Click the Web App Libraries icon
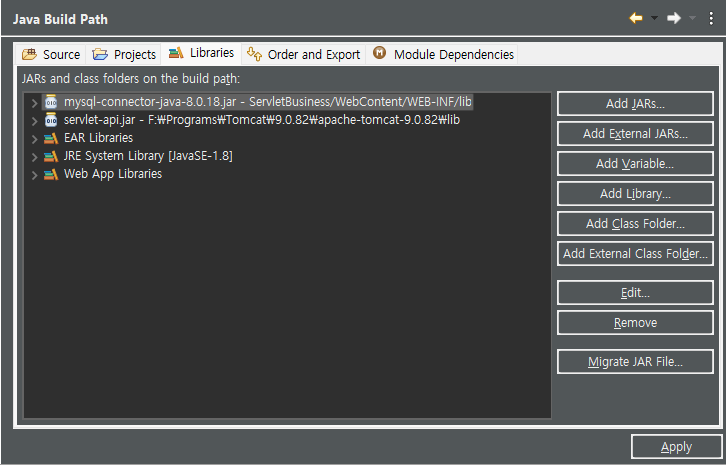This screenshot has height=466, width=726. [51, 174]
